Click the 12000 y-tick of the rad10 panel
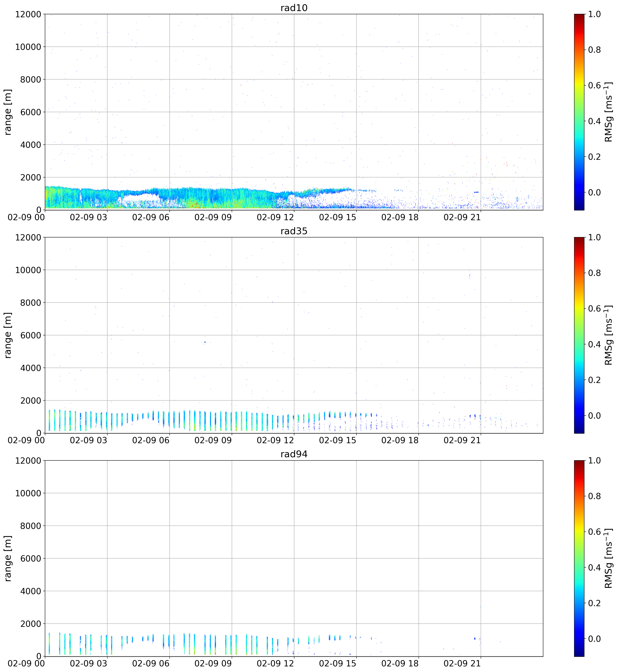This screenshot has width=618, height=672. (28, 14)
